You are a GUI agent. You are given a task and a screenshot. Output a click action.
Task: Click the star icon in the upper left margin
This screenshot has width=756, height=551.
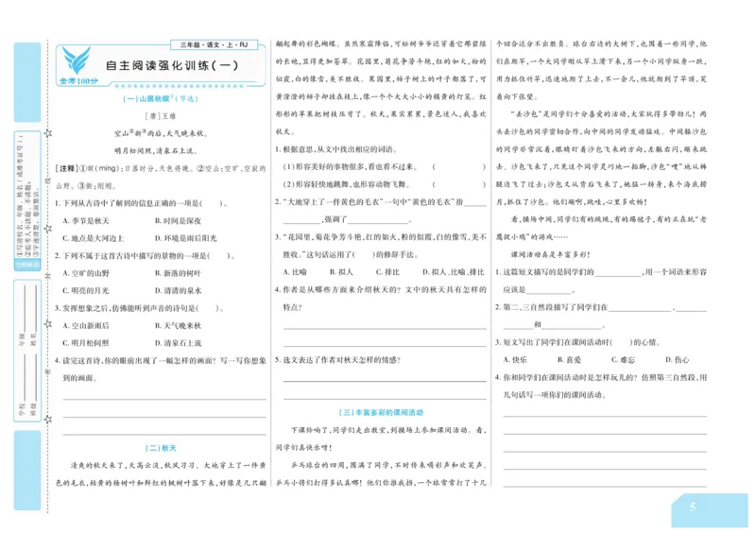click(x=49, y=134)
